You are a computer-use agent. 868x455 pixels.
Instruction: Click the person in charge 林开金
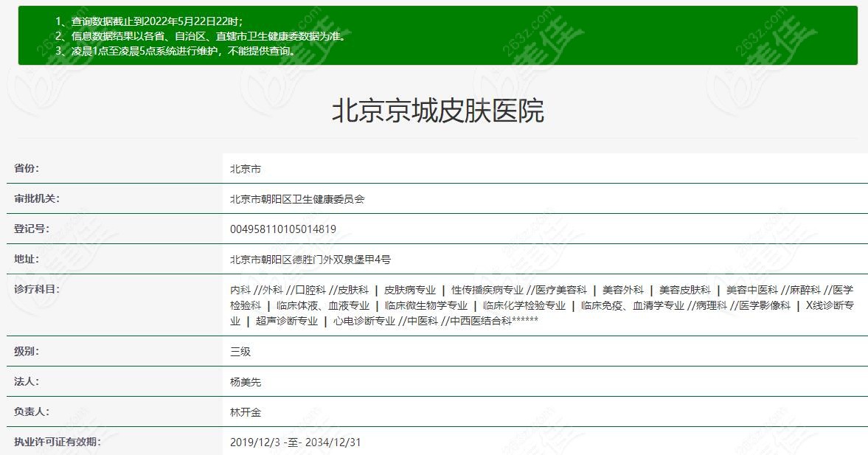click(246, 412)
